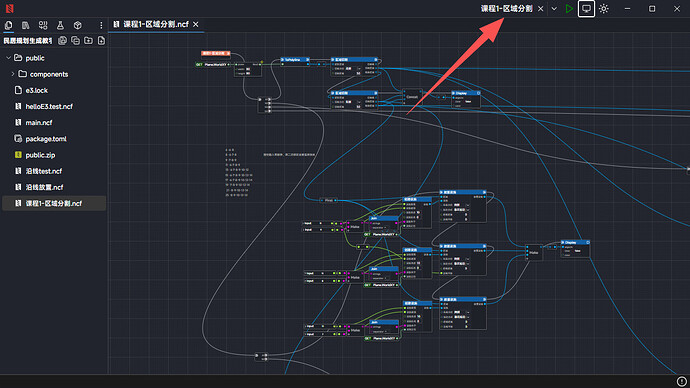Open the flask test panel
Image resolution: width=690 pixels, height=388 pixels.
pyautogui.click(x=60, y=25)
